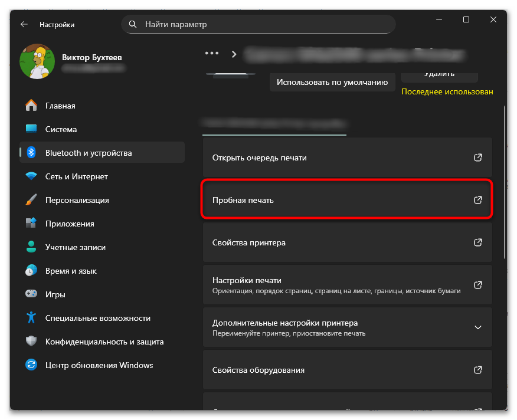
Task: Click the Виктор Бухтеев profile avatar
Action: [37, 61]
